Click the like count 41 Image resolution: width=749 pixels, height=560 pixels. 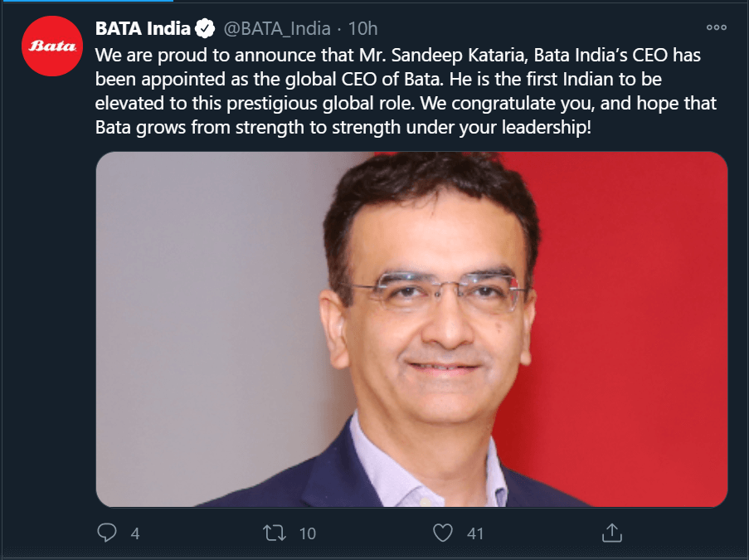[x=474, y=533]
